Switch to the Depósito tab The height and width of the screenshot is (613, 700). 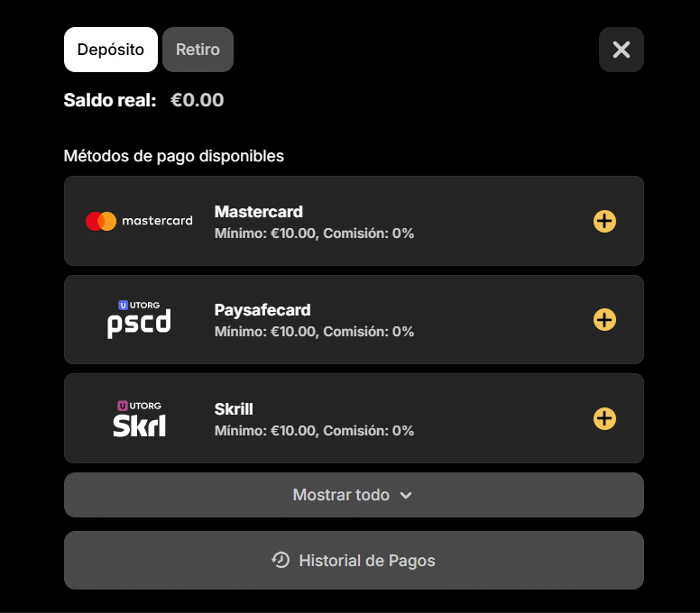click(111, 50)
